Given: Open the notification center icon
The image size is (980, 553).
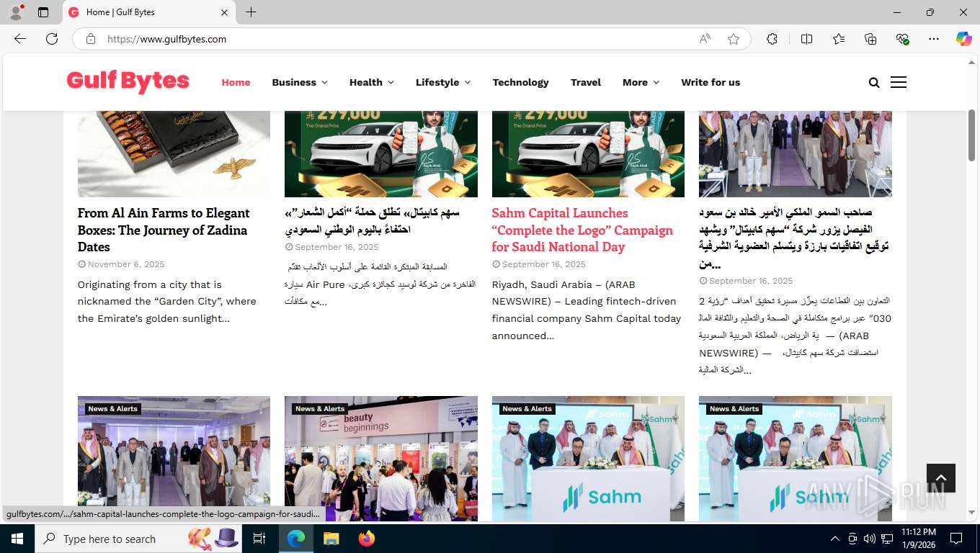Looking at the screenshot, I should 956,539.
